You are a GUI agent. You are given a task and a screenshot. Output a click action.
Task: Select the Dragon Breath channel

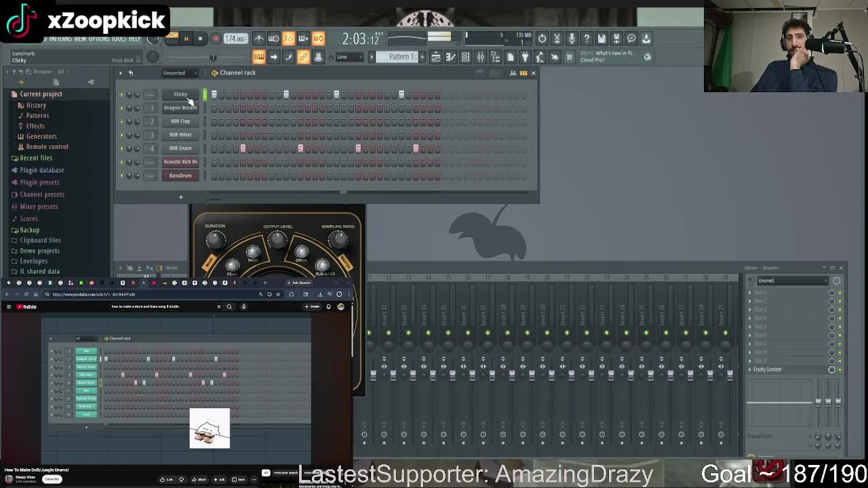tap(180, 108)
